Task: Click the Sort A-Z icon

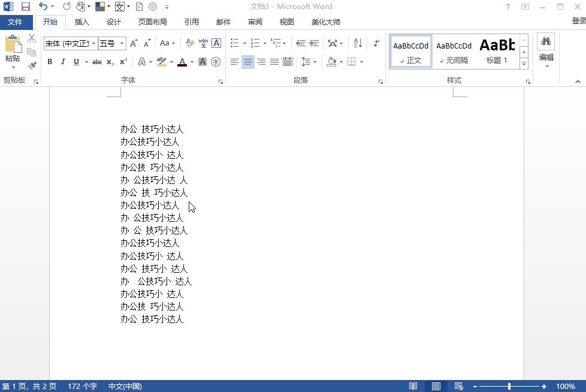Action: point(358,43)
